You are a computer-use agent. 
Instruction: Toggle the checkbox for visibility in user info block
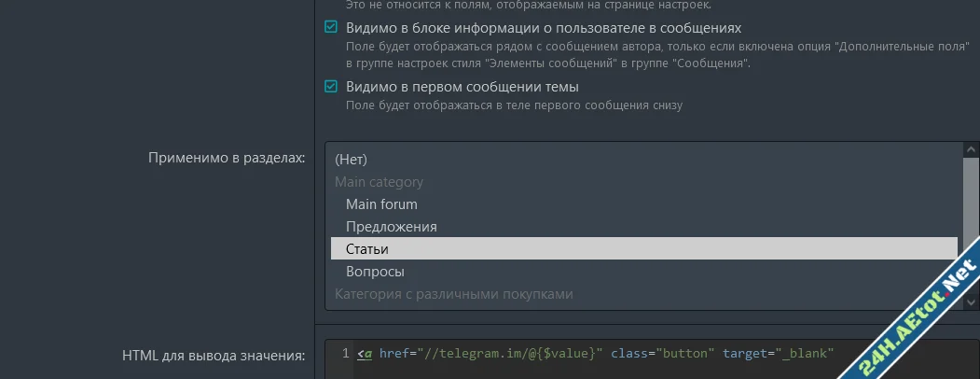[x=331, y=28]
